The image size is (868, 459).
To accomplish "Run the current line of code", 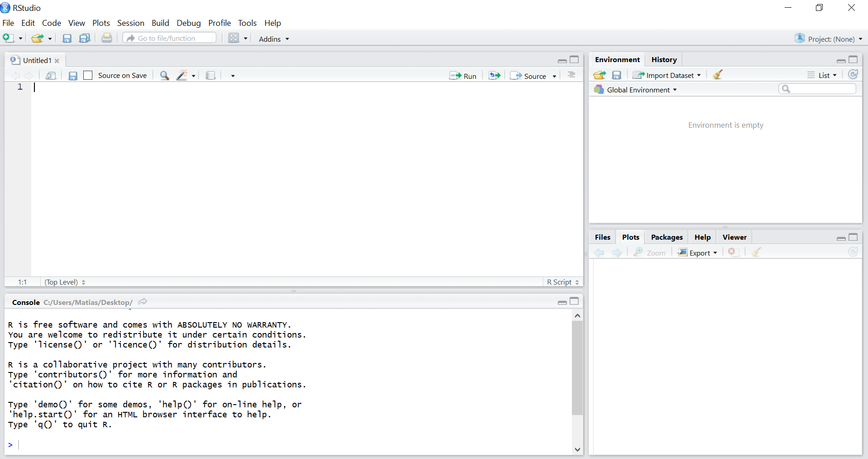I will pyautogui.click(x=464, y=76).
